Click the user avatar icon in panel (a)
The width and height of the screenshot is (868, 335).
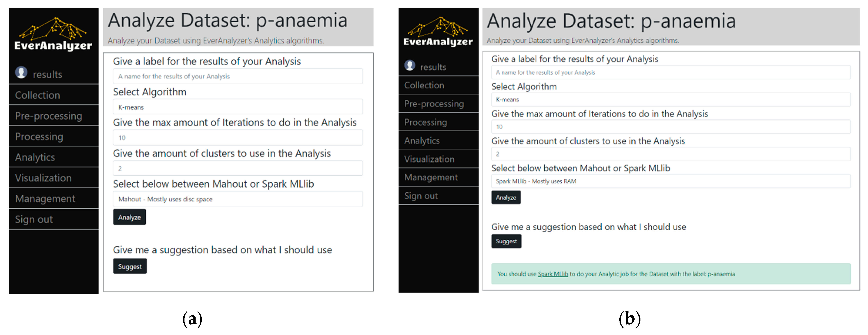pyautogui.click(x=21, y=72)
